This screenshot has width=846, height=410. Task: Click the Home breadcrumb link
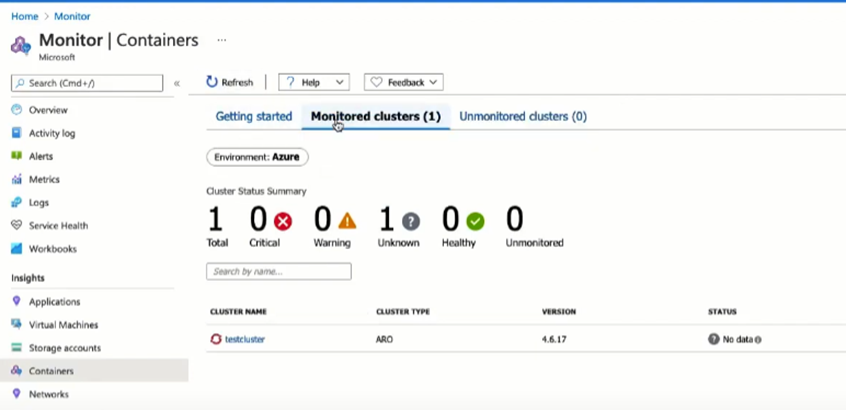click(25, 16)
